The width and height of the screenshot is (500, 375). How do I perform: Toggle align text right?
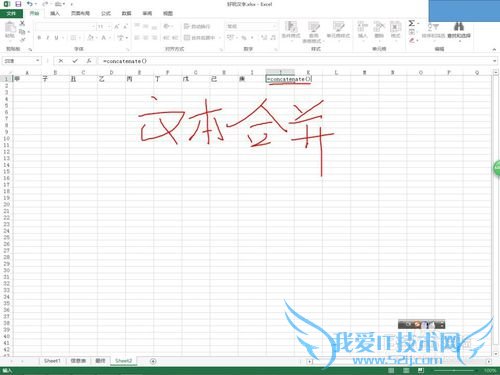click(x=154, y=38)
